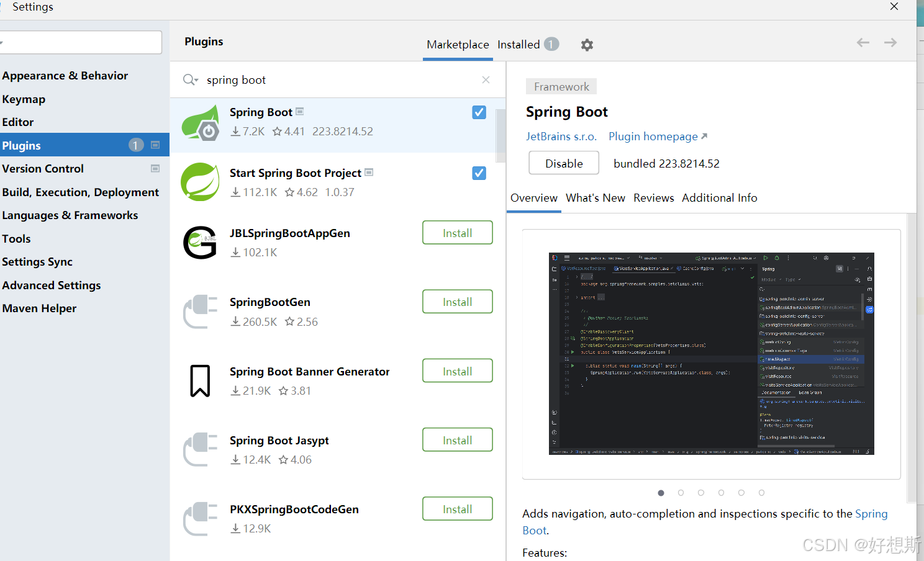Navigate back with the left arrow
The width and height of the screenshot is (924, 561).
click(863, 42)
